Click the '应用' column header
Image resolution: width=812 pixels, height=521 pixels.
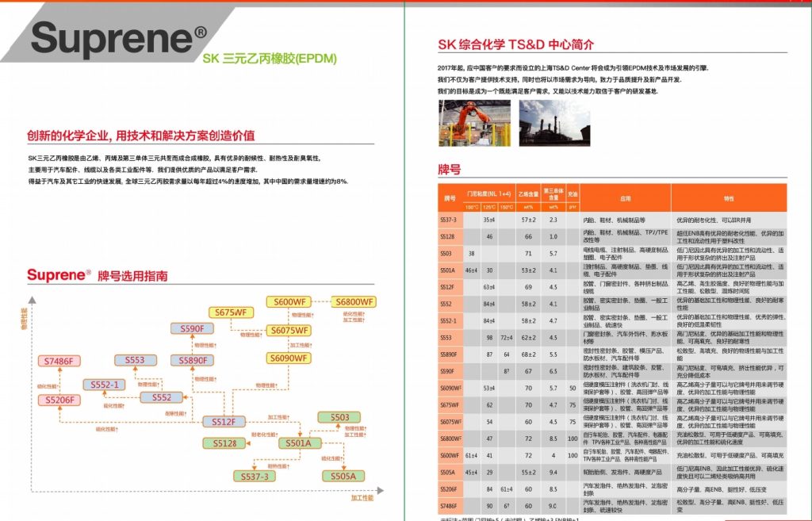(x=625, y=197)
